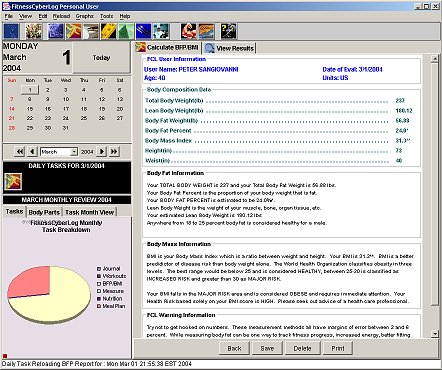Screen dimensions: 442x370
Task: Click the yellow question mark help icon
Action: click(229, 31)
